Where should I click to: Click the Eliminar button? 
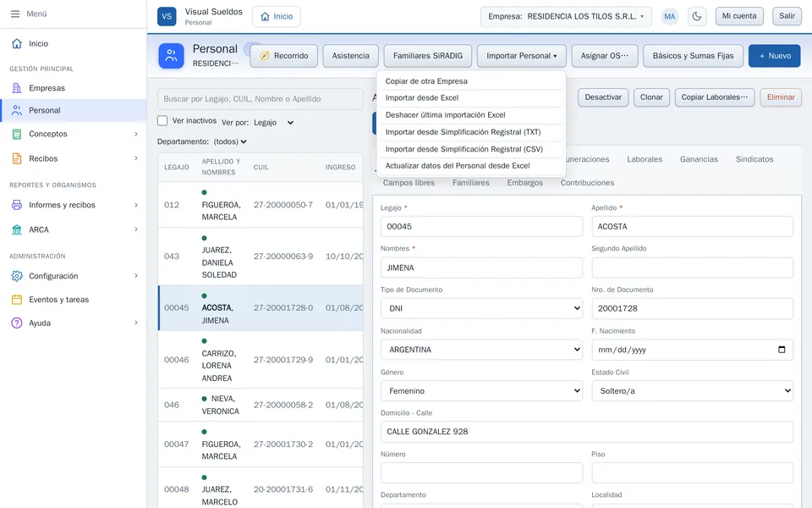[x=781, y=97]
